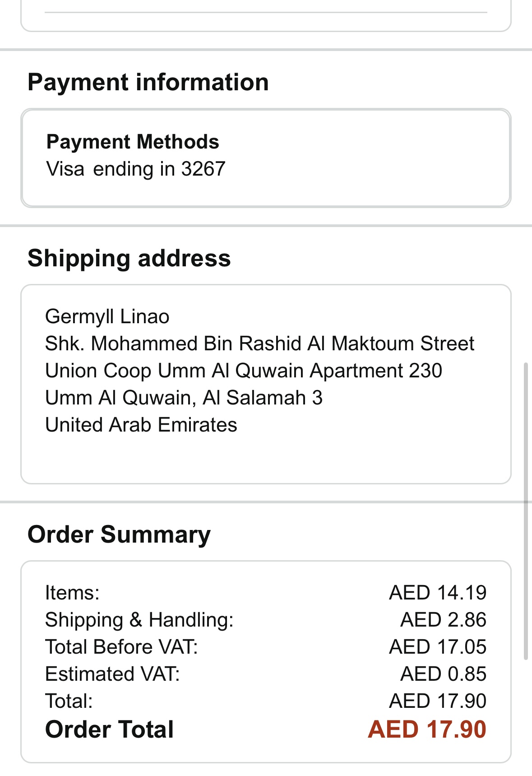The width and height of the screenshot is (532, 776).
Task: Open the Payment Methods card box
Action: point(266,158)
